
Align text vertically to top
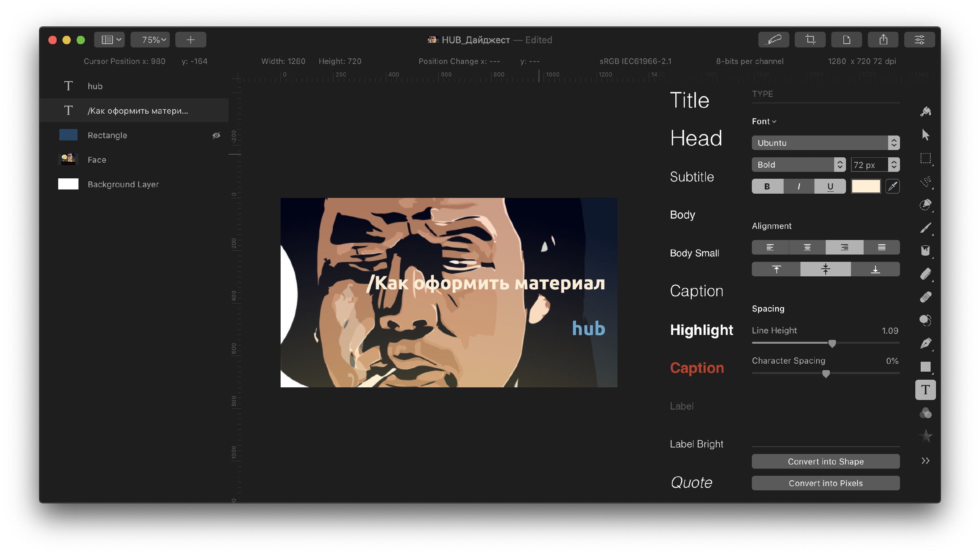coord(776,269)
